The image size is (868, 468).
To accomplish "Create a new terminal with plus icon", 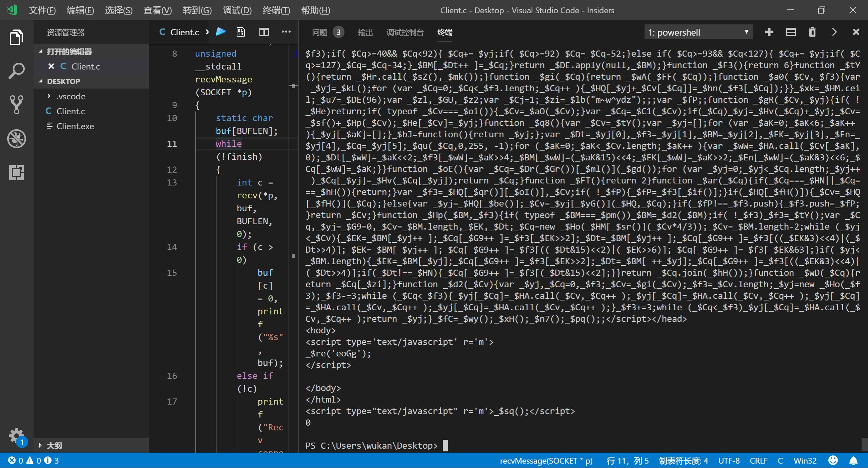I will (x=769, y=32).
